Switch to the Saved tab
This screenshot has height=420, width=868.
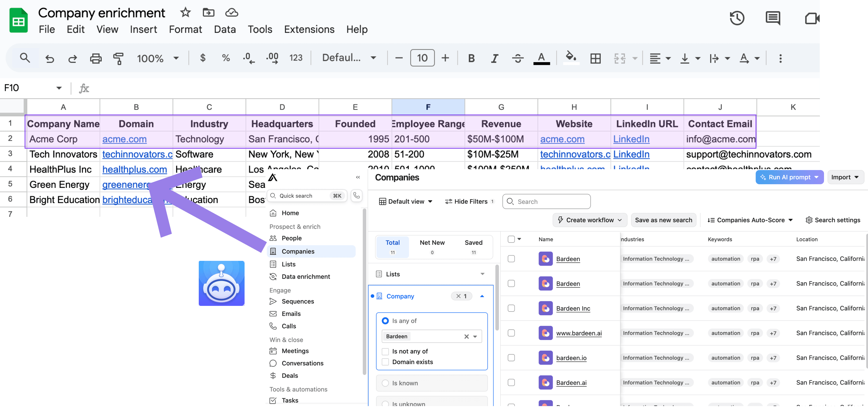pyautogui.click(x=473, y=247)
